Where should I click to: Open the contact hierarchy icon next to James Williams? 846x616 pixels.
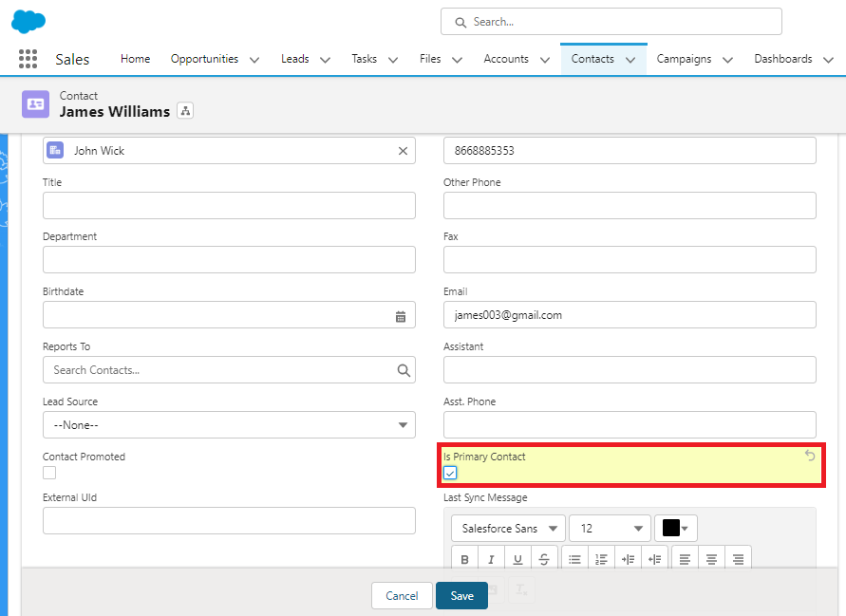click(x=185, y=111)
